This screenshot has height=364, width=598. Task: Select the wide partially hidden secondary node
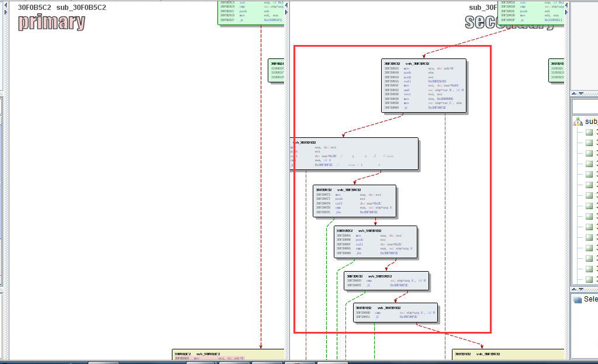tap(354, 154)
